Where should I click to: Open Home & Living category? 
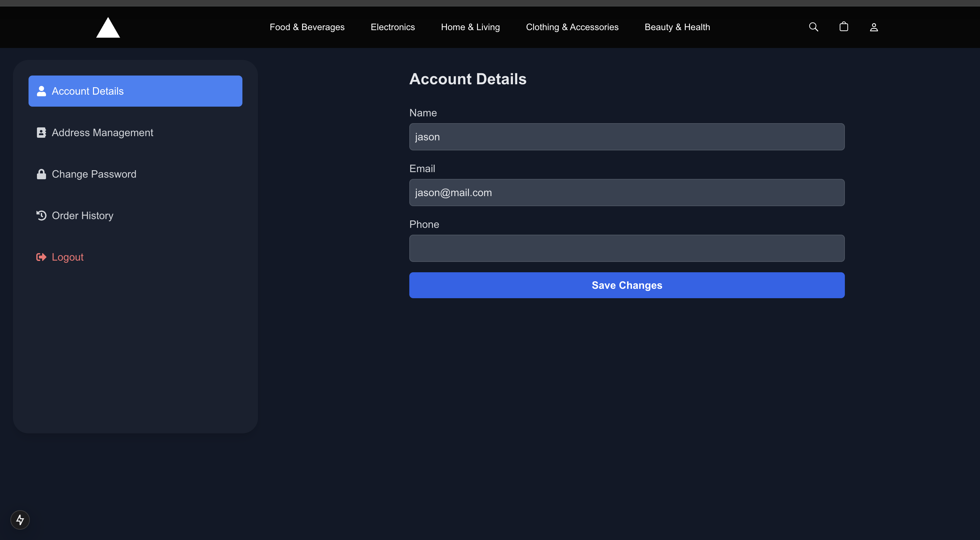470,27
